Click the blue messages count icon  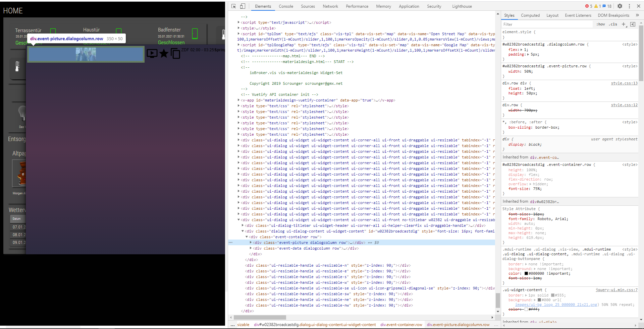[x=607, y=6]
